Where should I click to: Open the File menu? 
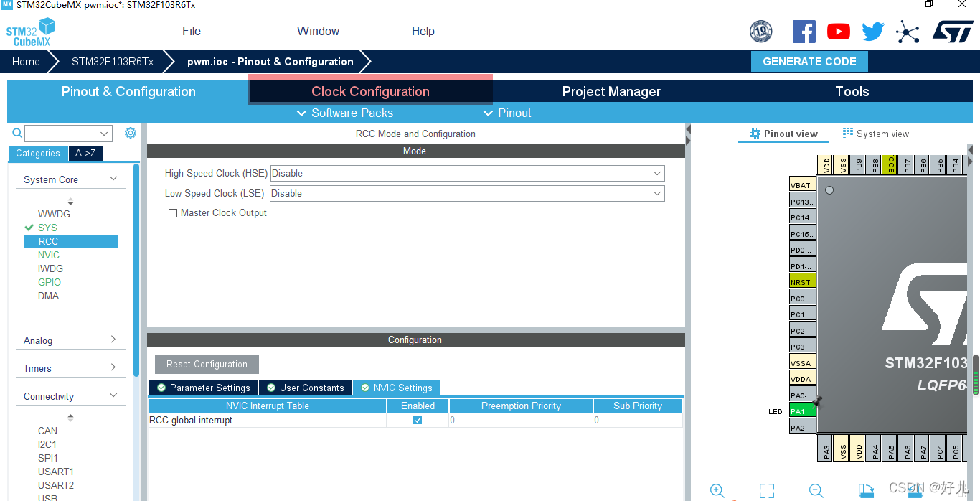[x=192, y=31]
